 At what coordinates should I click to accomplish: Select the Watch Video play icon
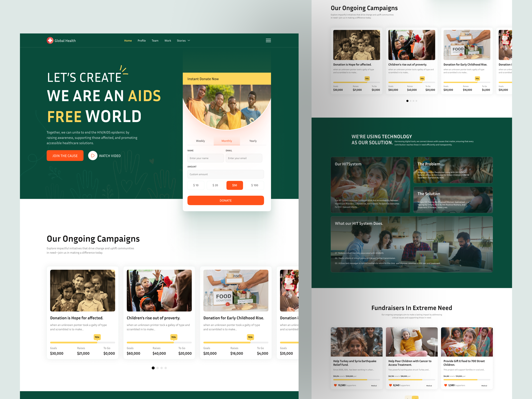point(93,156)
